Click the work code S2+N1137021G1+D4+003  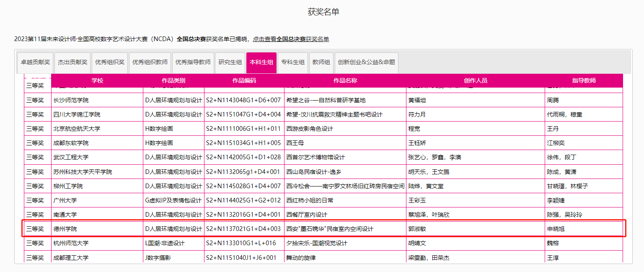243,229
